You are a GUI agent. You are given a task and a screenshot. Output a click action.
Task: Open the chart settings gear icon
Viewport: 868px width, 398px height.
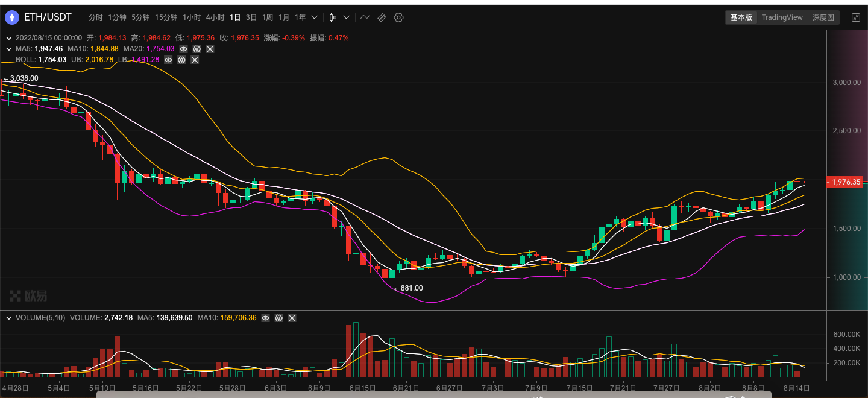[398, 17]
